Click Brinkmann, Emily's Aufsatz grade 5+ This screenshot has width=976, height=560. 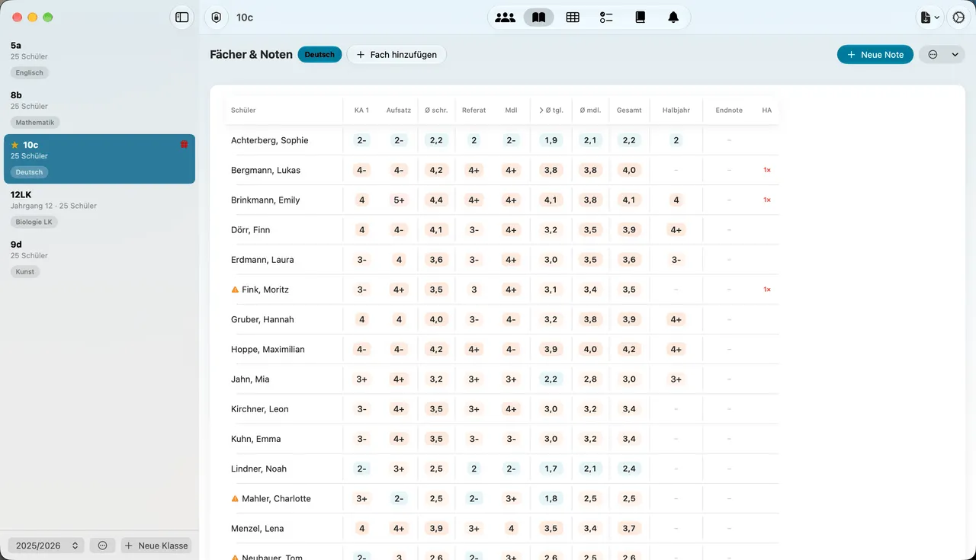click(399, 200)
